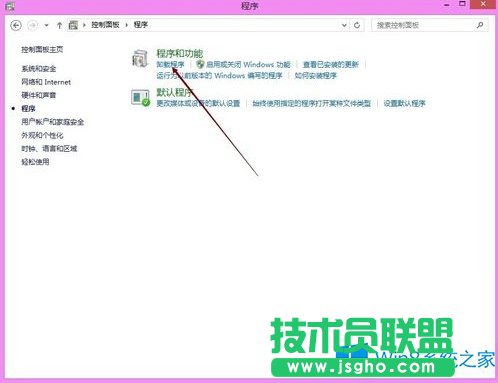Open 系统和安全 category
This screenshot has height=383, width=498.
(39, 69)
